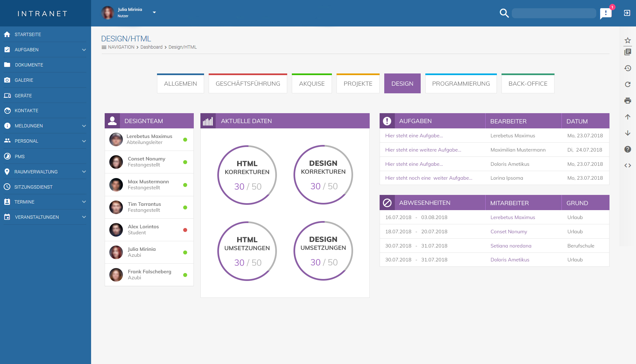Click 'Berufschule' reason cell

[x=581, y=246]
